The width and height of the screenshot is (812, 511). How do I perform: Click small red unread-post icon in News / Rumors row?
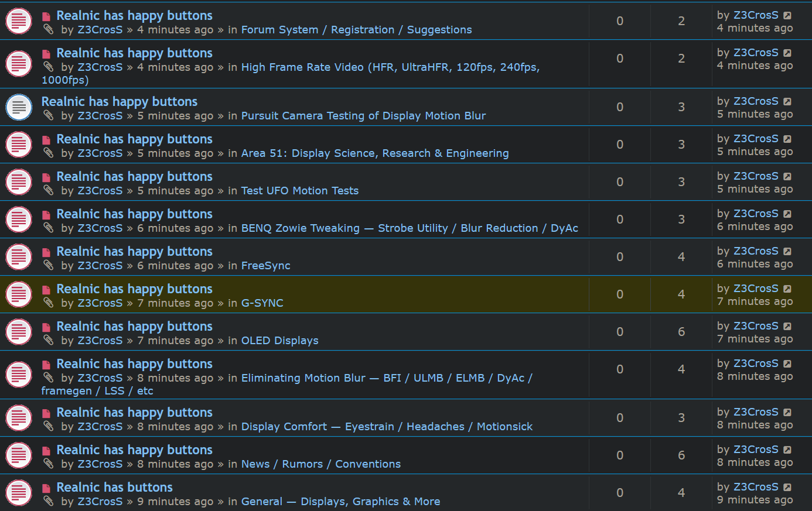tap(46, 451)
